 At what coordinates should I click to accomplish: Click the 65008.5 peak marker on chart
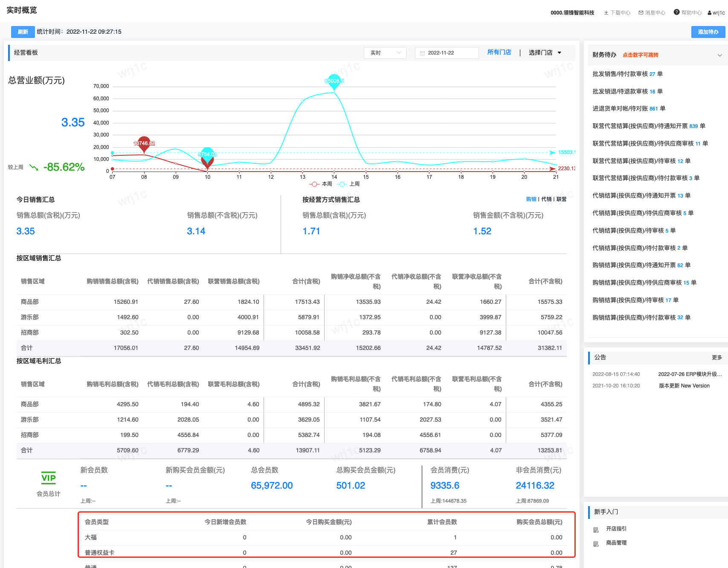pyautogui.click(x=334, y=81)
